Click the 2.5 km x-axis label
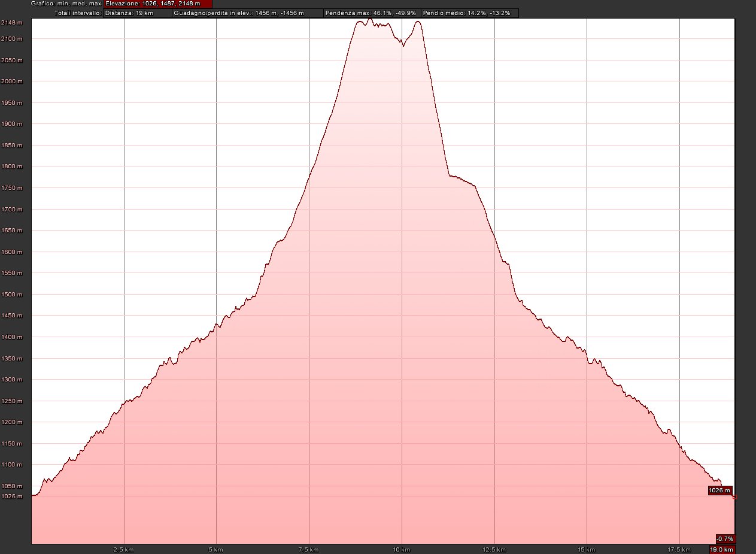Screen dimensions: 756x554 123,549
